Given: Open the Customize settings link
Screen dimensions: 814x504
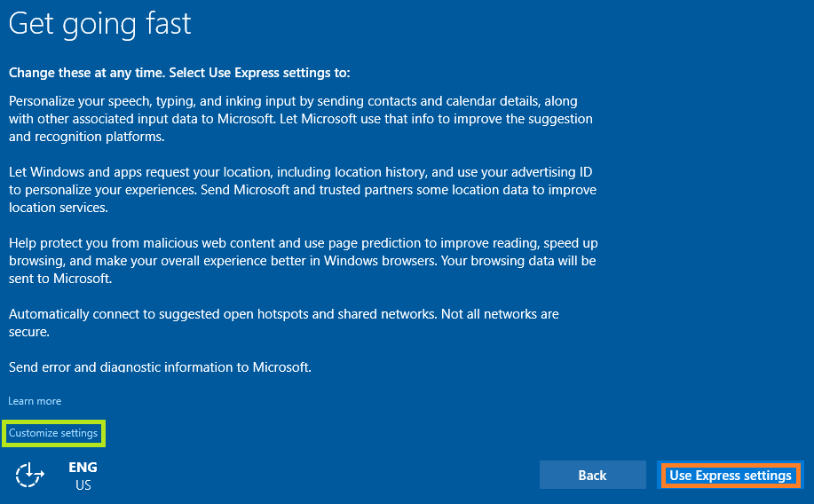Looking at the screenshot, I should click(53, 433).
